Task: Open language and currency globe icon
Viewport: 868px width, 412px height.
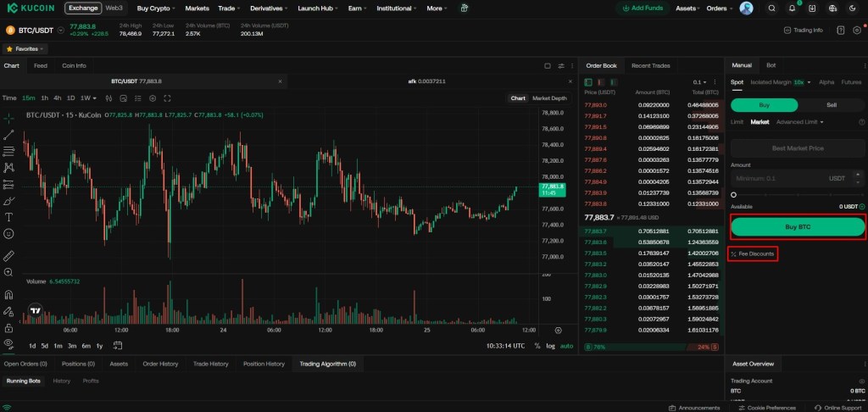Action: (832, 8)
